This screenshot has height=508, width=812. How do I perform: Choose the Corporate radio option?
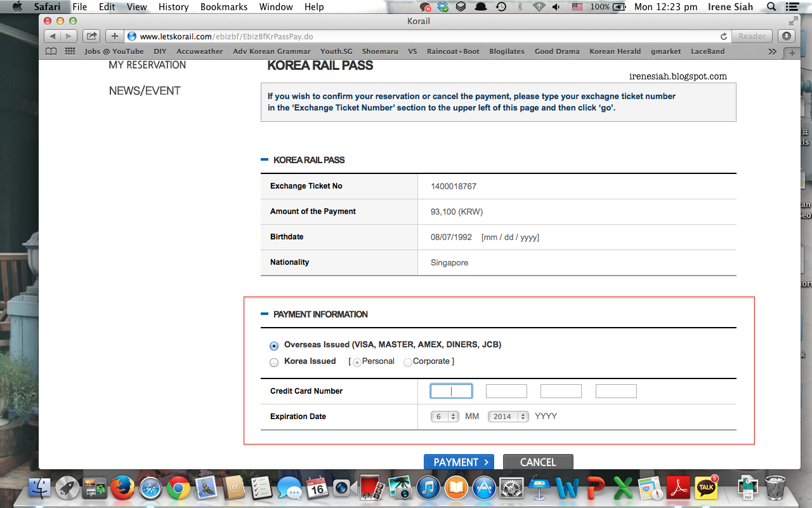pos(408,363)
